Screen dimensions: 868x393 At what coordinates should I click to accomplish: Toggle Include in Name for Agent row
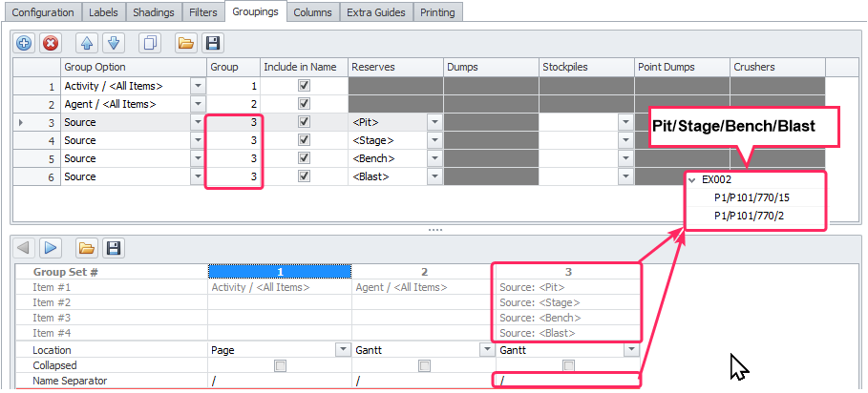point(305,103)
